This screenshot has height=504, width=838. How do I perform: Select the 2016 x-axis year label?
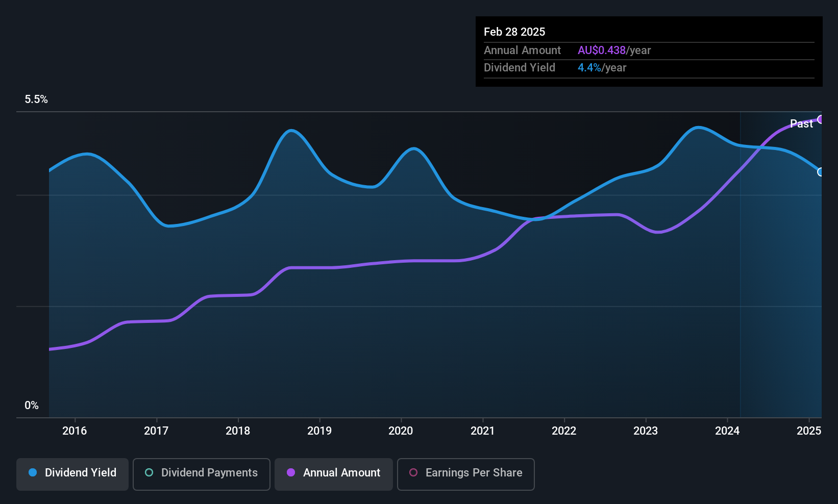(75, 431)
